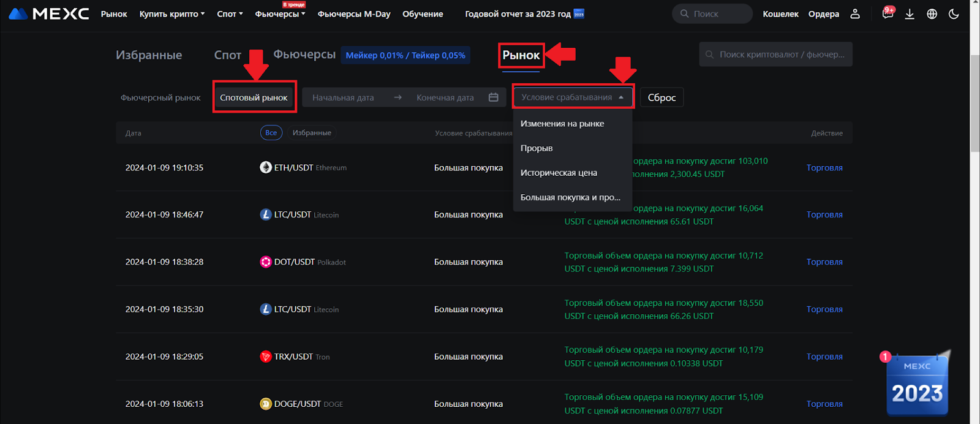The width and height of the screenshot is (980, 424).
Task: Expand the "Спот" dropdown in top navigation
Action: tap(230, 13)
